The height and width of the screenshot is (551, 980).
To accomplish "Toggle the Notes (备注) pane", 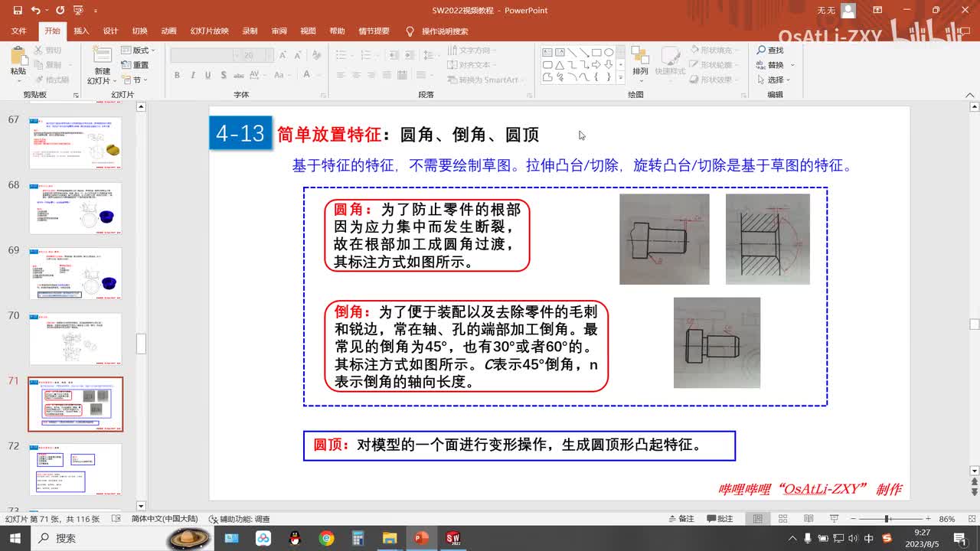I will (681, 519).
